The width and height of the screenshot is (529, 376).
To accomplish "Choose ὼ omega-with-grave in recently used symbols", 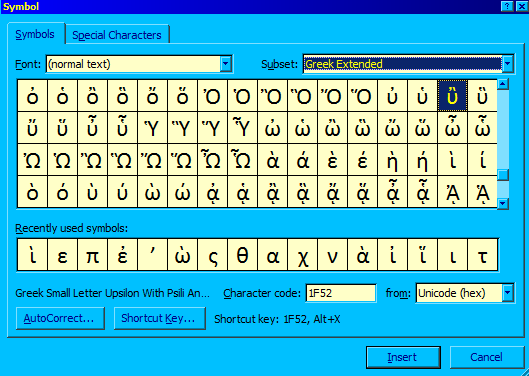I will tap(183, 255).
